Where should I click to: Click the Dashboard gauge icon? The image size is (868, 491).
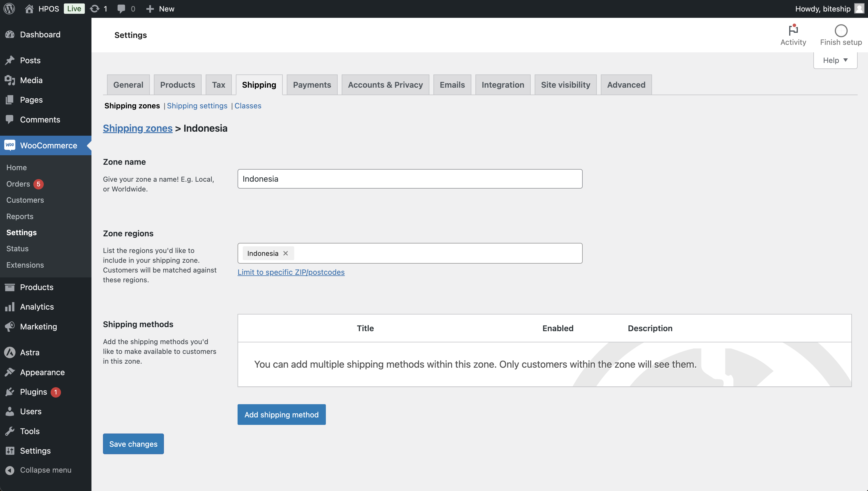(10, 34)
